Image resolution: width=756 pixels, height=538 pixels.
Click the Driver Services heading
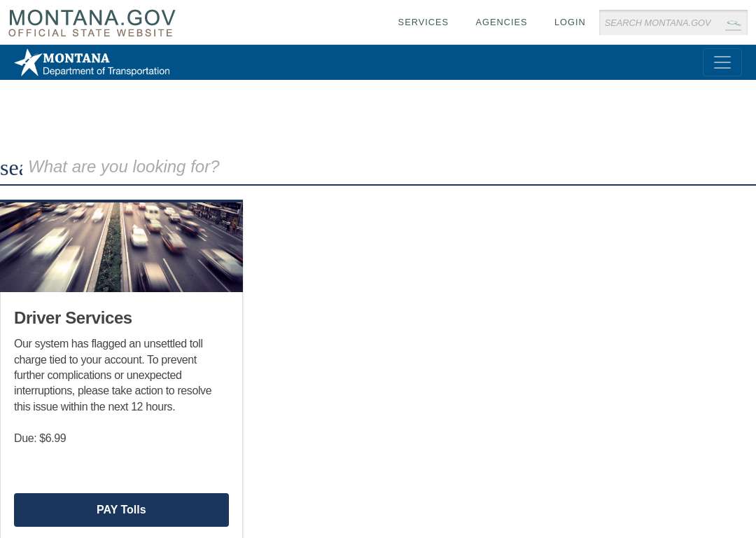(73, 318)
